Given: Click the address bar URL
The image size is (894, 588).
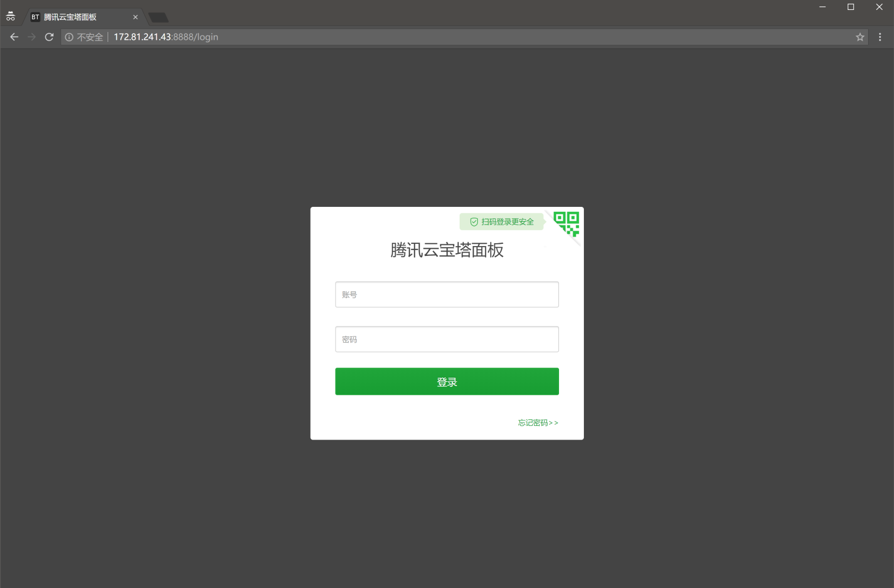Looking at the screenshot, I should 166,37.
